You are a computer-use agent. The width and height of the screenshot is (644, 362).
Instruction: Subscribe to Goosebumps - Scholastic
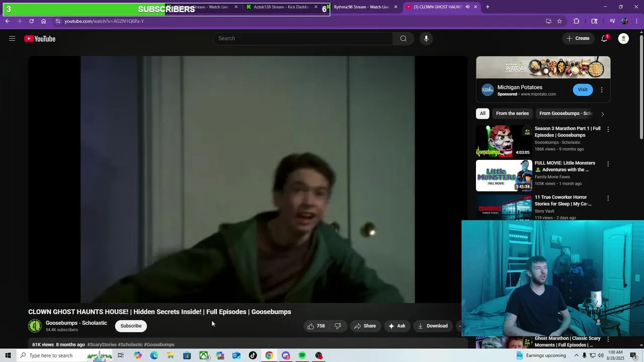point(131,326)
